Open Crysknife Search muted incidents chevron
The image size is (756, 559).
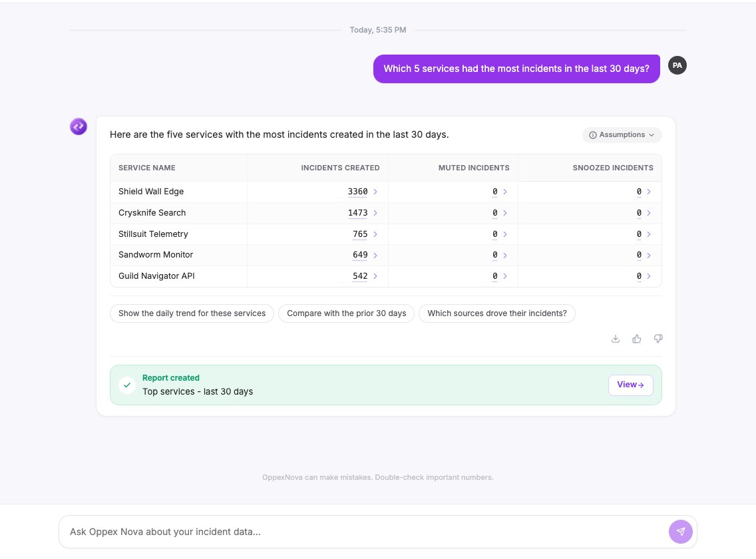[x=505, y=213]
